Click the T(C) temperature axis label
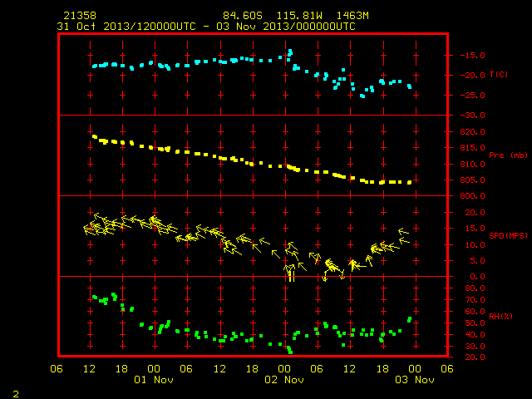The height and width of the screenshot is (399, 532). point(499,74)
